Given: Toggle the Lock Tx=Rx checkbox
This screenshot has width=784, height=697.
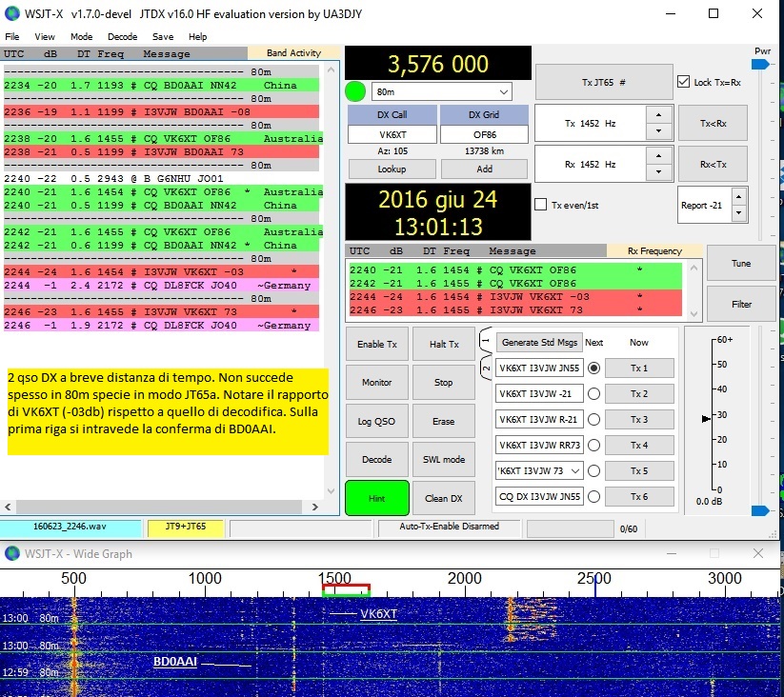Looking at the screenshot, I should click(x=683, y=82).
